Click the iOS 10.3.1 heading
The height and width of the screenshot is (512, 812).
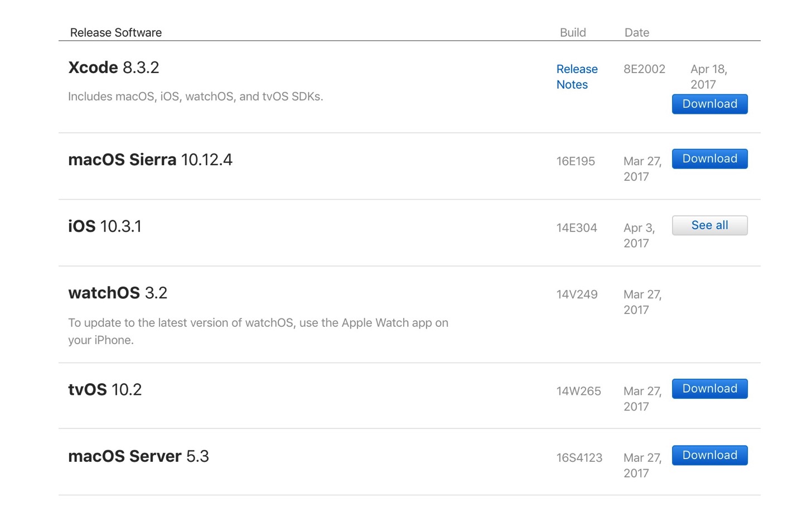[x=105, y=226]
